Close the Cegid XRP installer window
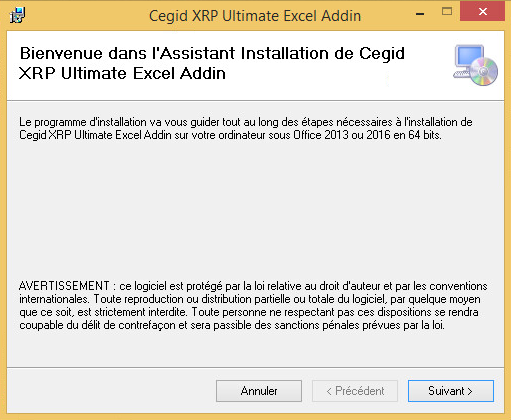Viewport: 511px width, 420px height. (482, 12)
